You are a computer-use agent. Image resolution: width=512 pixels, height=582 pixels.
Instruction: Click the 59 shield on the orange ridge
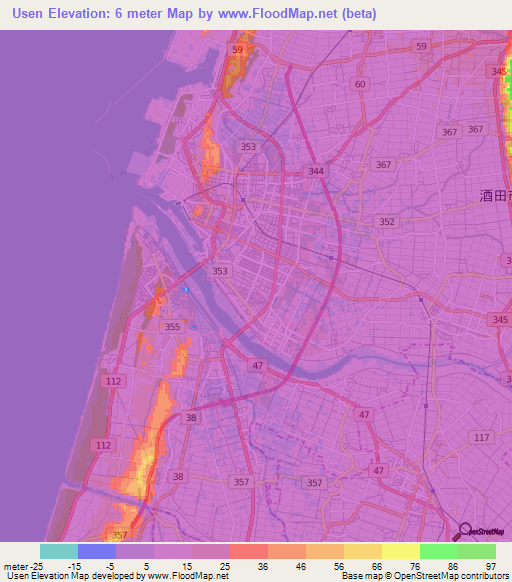click(x=237, y=49)
